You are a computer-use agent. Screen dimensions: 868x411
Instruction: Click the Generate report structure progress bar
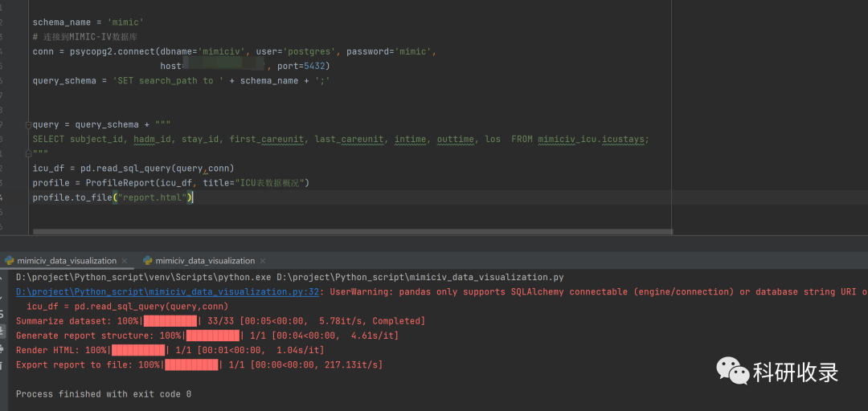[212, 336]
